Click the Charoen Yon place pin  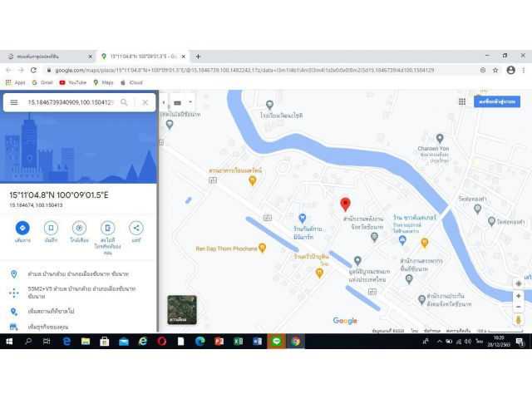[440, 139]
